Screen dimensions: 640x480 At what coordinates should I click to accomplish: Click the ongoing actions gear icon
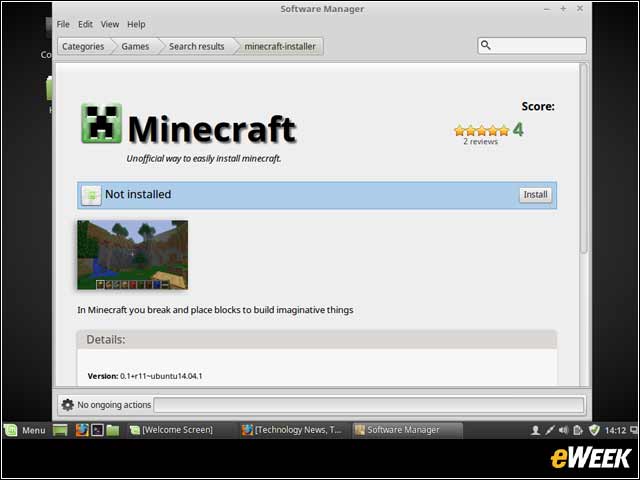click(67, 405)
